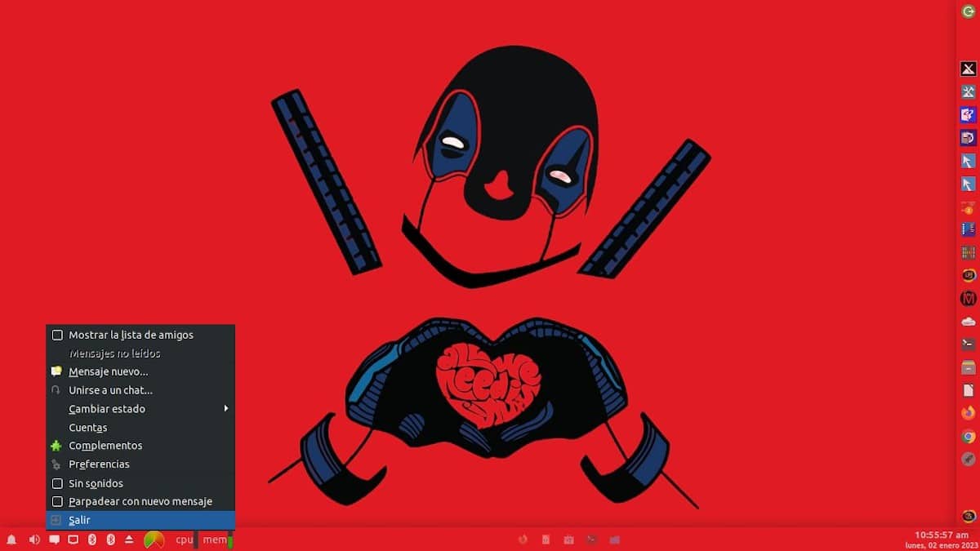Click the camera icon in bottom center panel
Viewport: 980px width, 551px height.
(x=568, y=540)
